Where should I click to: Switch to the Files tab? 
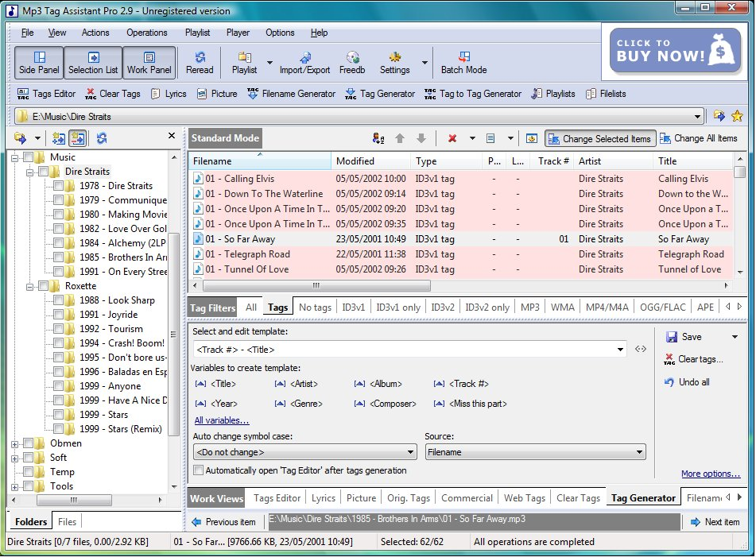point(67,522)
